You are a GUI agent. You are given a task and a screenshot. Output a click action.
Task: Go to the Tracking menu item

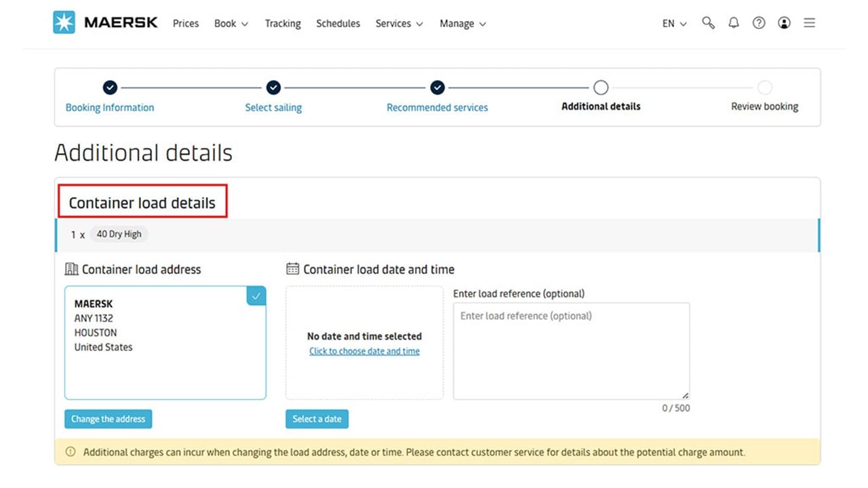[283, 23]
